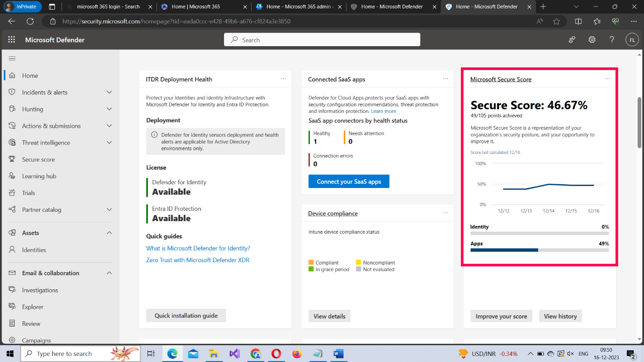Click the Threat intelligence icon
The width and height of the screenshot is (644, 362).
coord(12,142)
